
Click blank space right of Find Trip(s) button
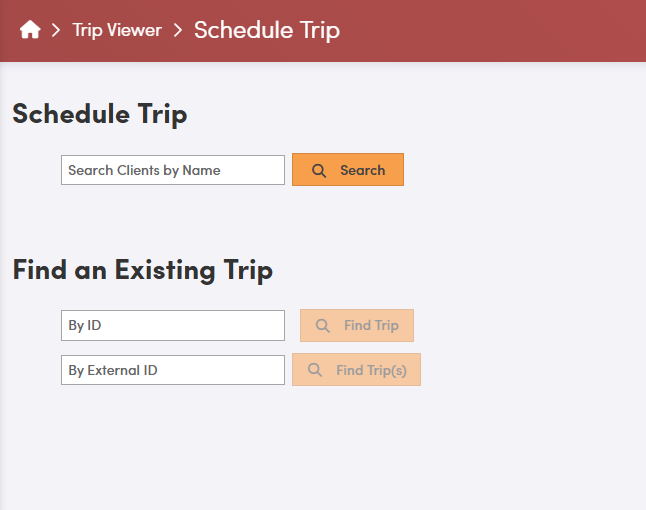tap(530, 370)
